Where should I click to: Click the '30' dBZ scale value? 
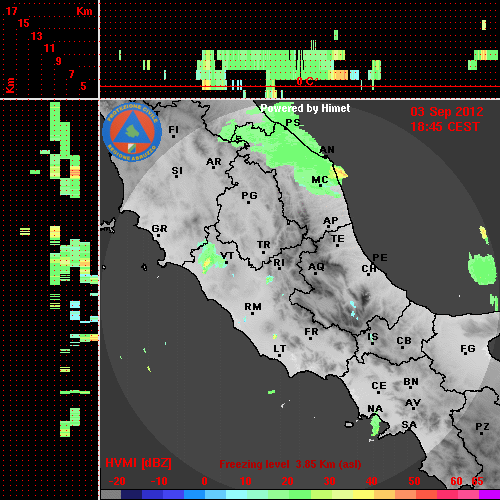point(329,481)
